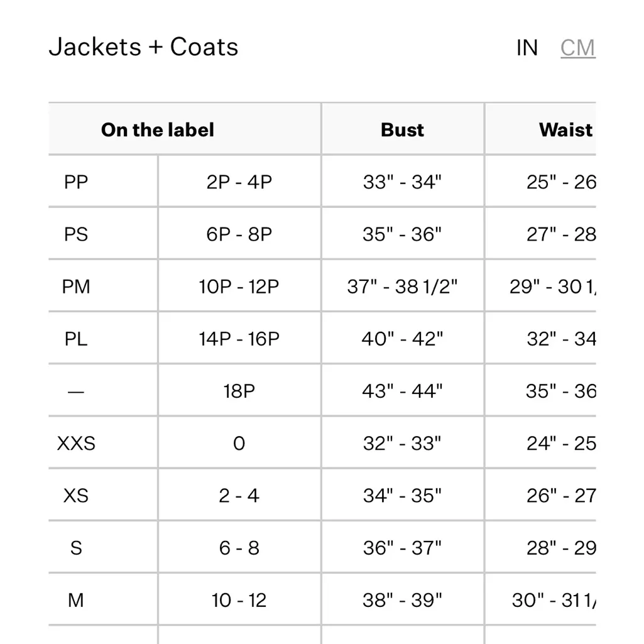
Task: Click the Waist column header
Action: pyautogui.click(x=564, y=129)
